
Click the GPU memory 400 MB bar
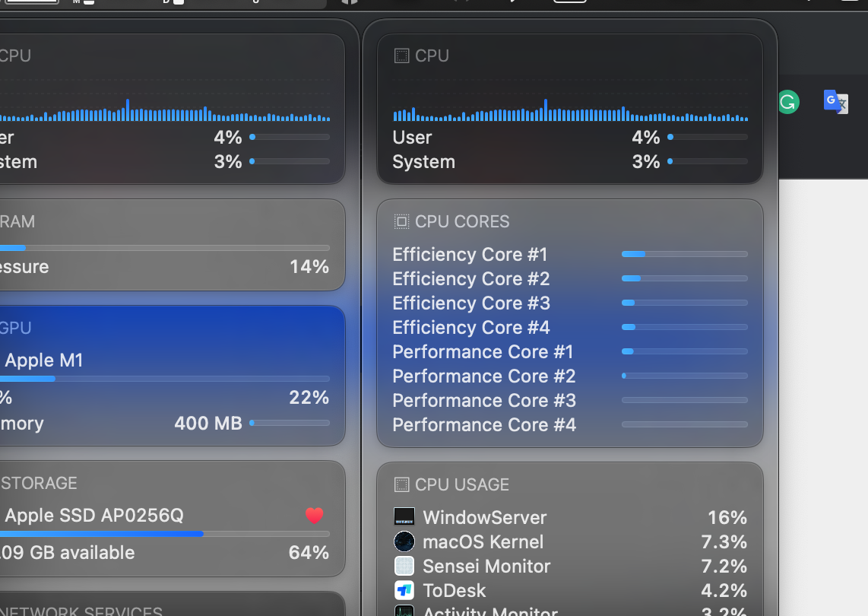click(290, 423)
